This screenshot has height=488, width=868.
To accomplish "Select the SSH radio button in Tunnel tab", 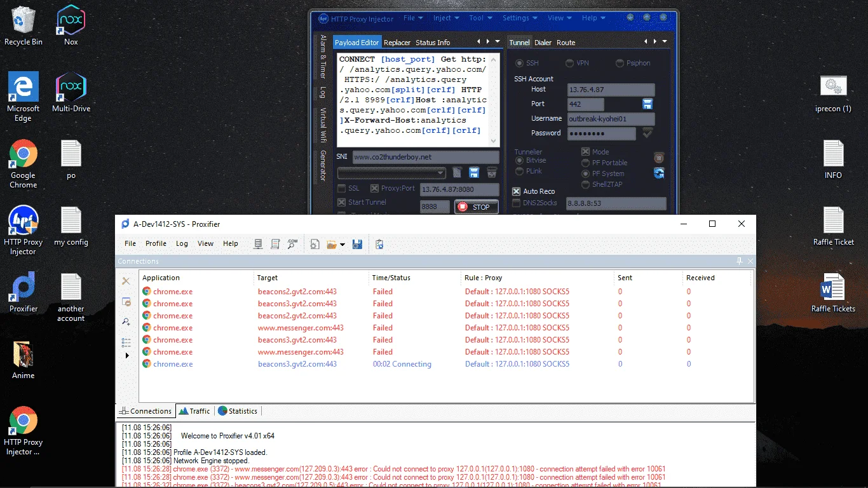I will 519,63.
